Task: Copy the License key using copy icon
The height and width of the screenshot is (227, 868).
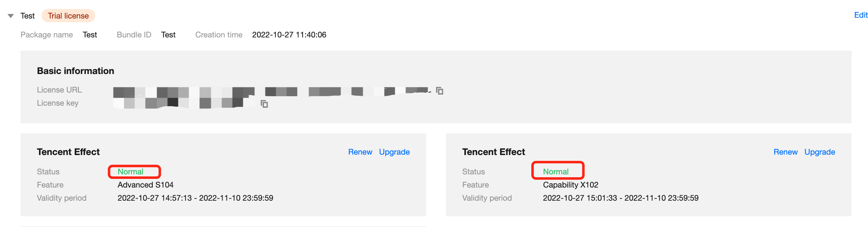Action: click(264, 104)
